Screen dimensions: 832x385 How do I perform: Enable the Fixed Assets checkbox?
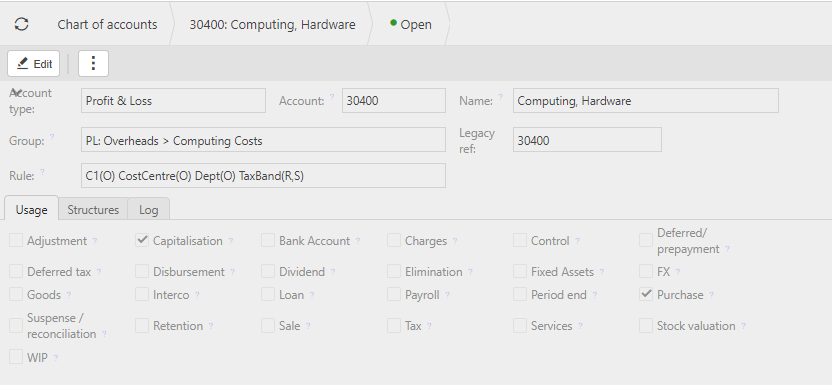click(x=519, y=272)
